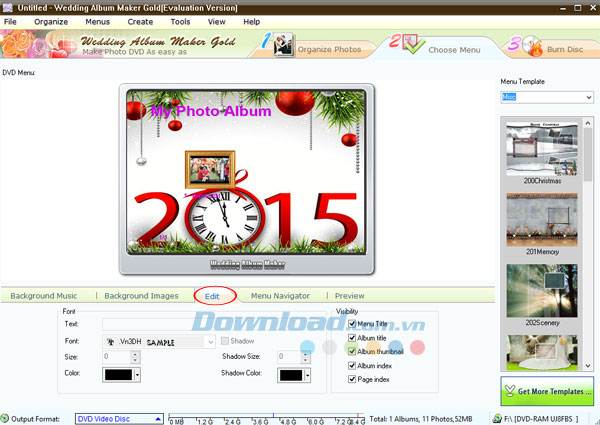This screenshot has width=600, height=425.
Task: Decrease font Size with down arrow
Action: pos(135,360)
